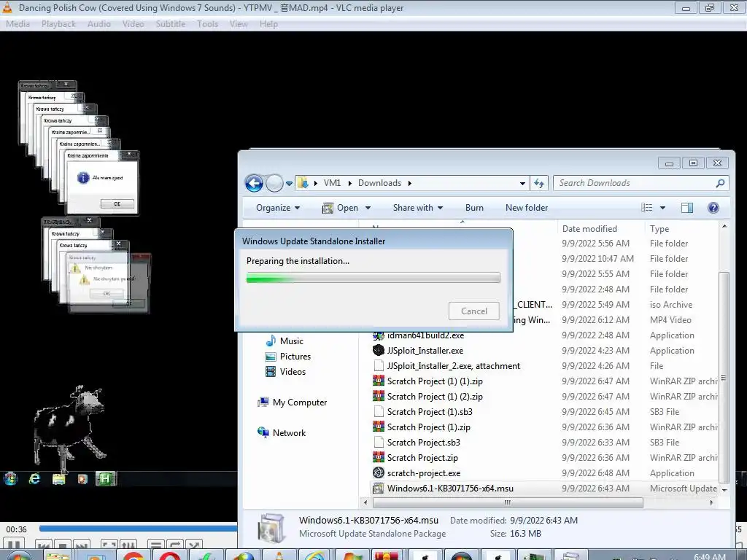Image resolution: width=747 pixels, height=560 pixels.
Task: Select the VM1 breadcrumb segment
Action: [333, 183]
